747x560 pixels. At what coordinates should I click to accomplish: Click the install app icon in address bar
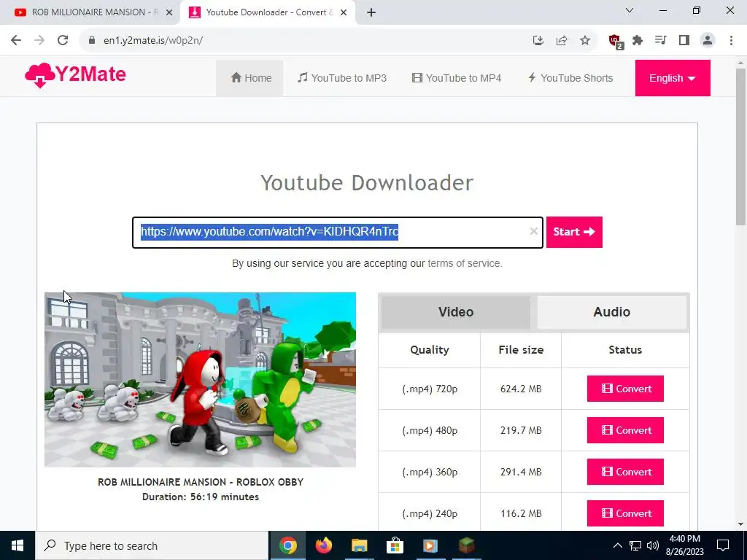click(x=538, y=40)
